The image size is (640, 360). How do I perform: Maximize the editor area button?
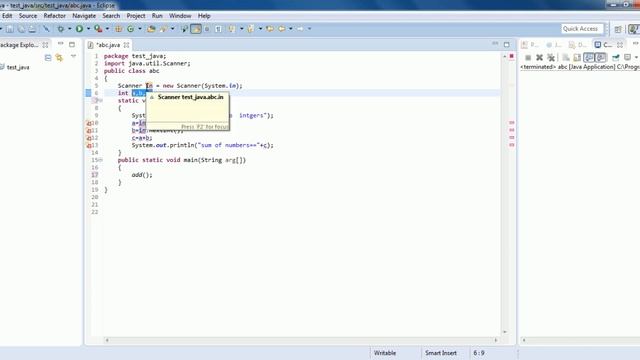[507, 44]
